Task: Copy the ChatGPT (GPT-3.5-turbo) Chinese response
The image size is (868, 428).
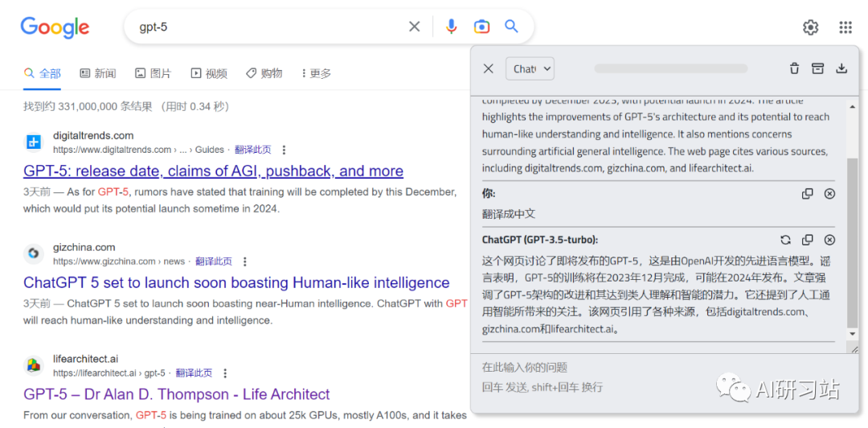Action: (x=808, y=240)
